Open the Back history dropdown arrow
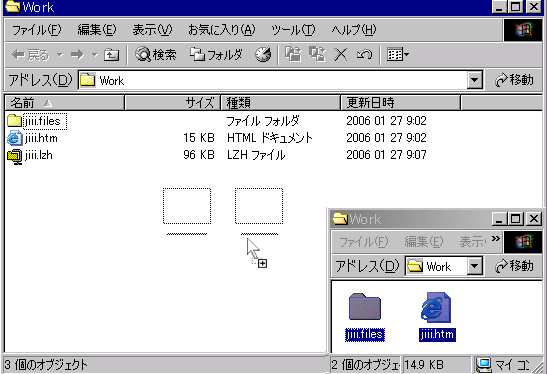Viewport: 547px width, 374px height. 60,55
